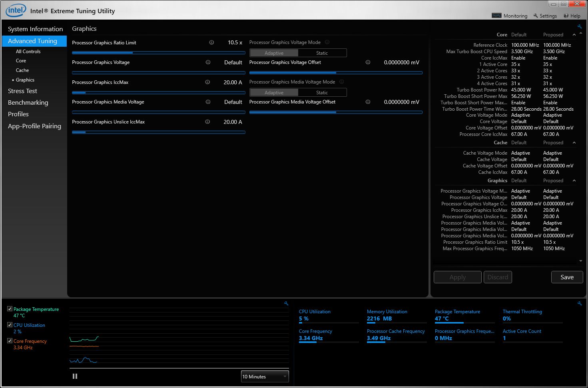
Task: Select Graphics under Advanced Tuning
Action: point(25,80)
